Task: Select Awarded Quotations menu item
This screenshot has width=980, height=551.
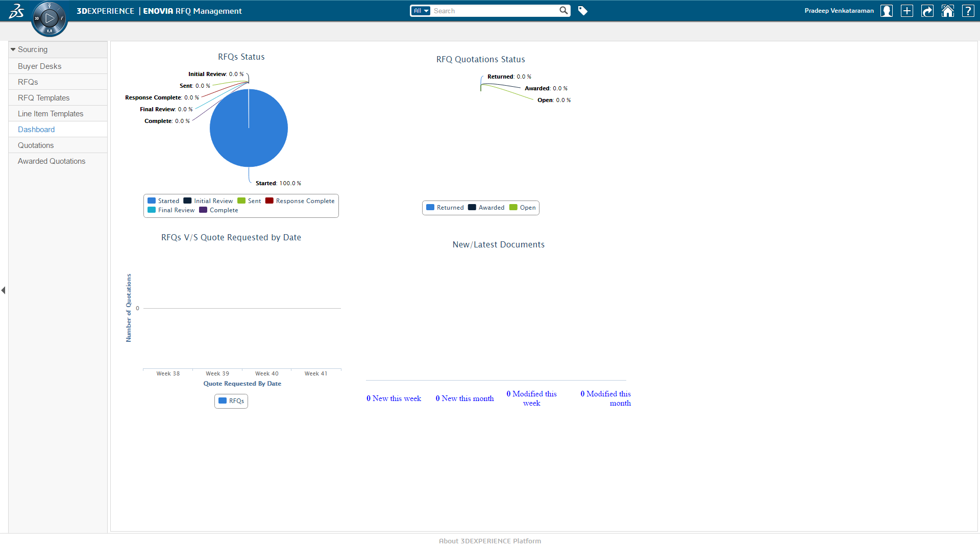Action: click(x=52, y=161)
